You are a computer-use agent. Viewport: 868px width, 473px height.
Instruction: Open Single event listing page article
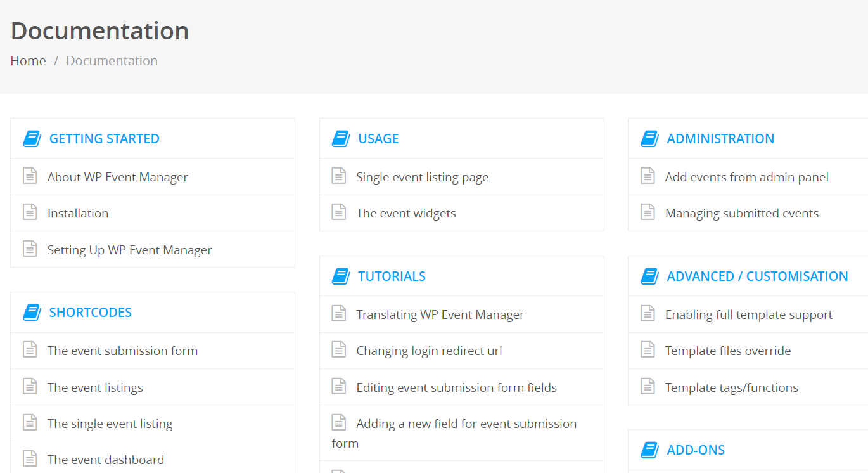[x=423, y=177]
